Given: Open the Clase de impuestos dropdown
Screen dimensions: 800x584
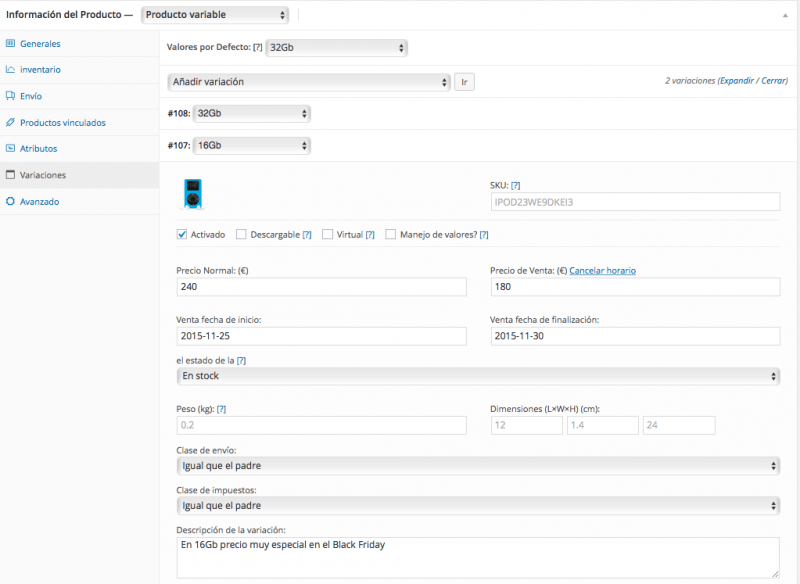Looking at the screenshot, I should (478, 505).
